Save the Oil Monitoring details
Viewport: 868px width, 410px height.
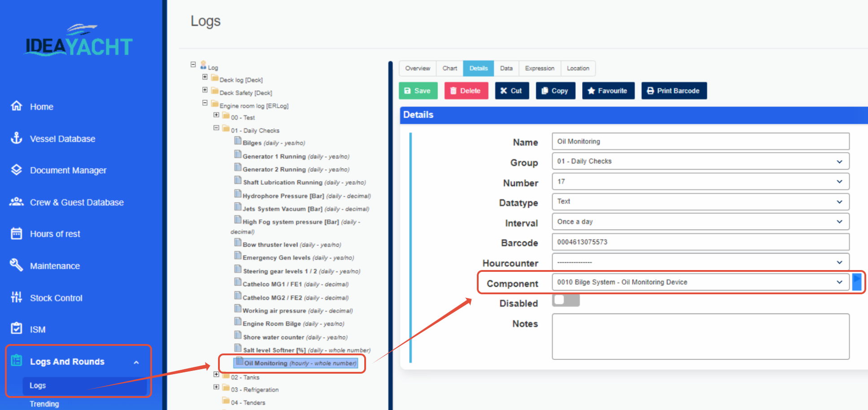[418, 91]
